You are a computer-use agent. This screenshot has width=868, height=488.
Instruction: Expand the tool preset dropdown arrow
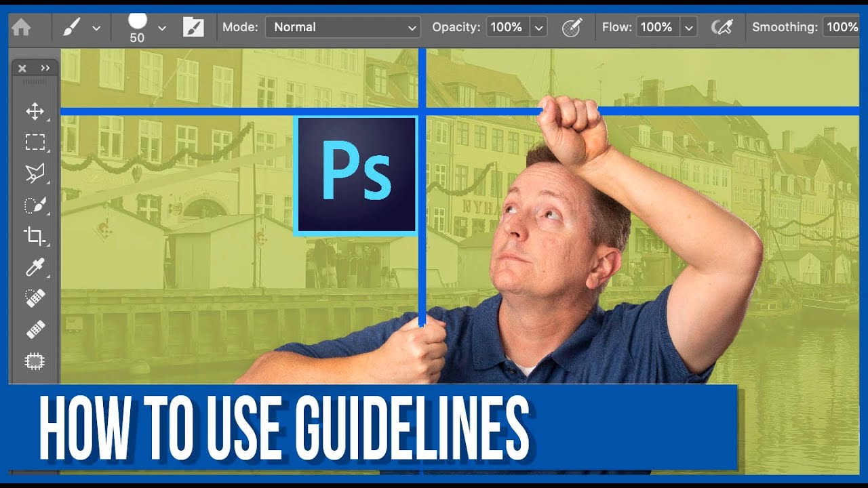tap(96, 28)
